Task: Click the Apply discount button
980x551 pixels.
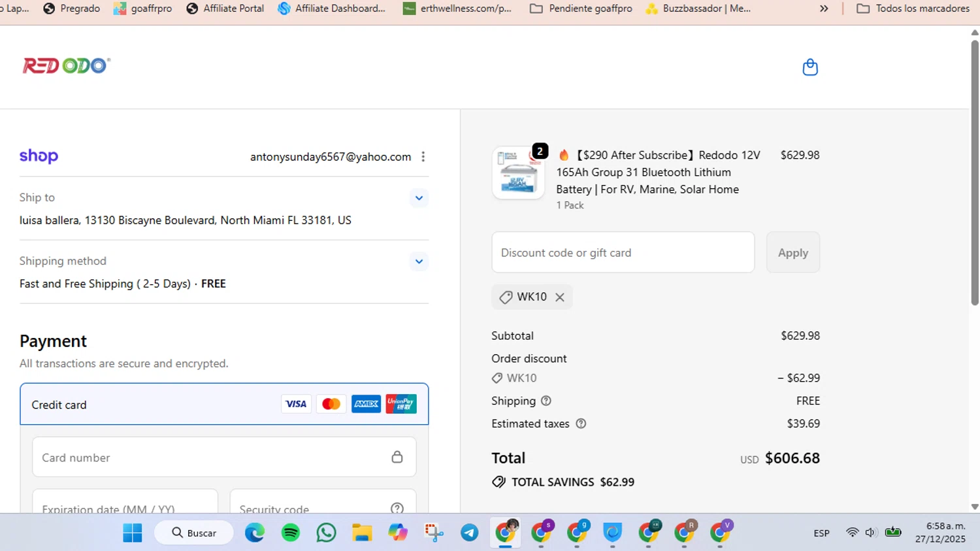Action: pos(793,252)
